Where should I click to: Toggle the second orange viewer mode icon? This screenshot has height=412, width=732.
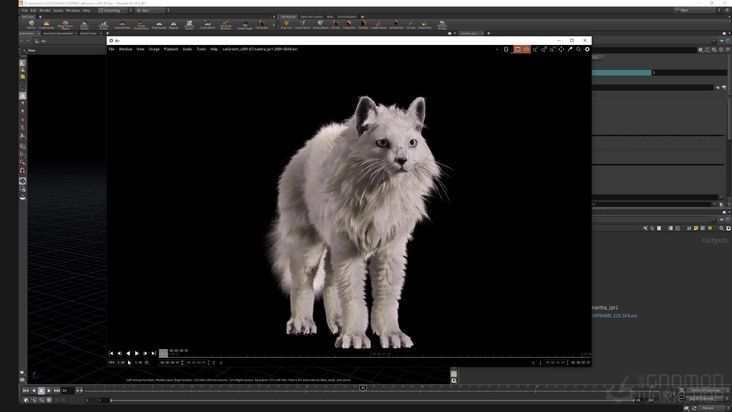(x=526, y=49)
